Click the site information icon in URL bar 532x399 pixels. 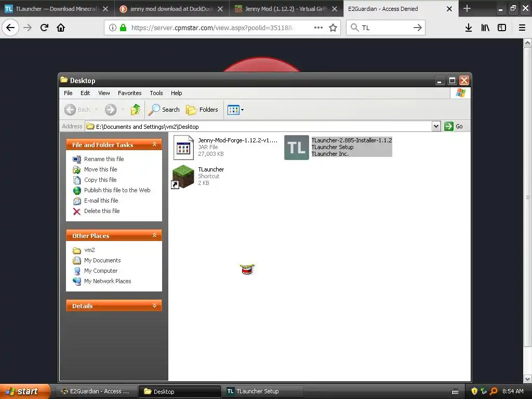tap(113, 28)
